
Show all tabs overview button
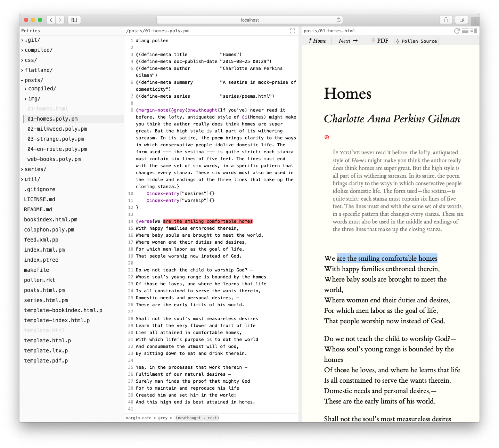pyautogui.click(x=462, y=20)
